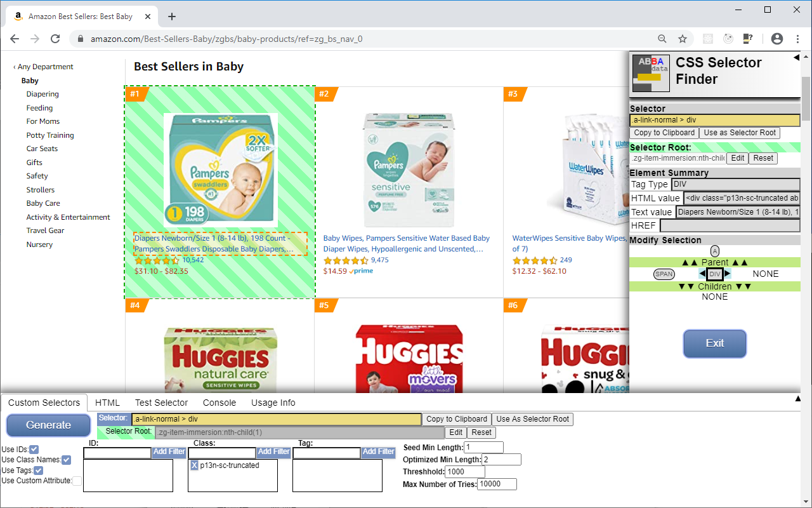Open the Test Selector tab

point(161,403)
